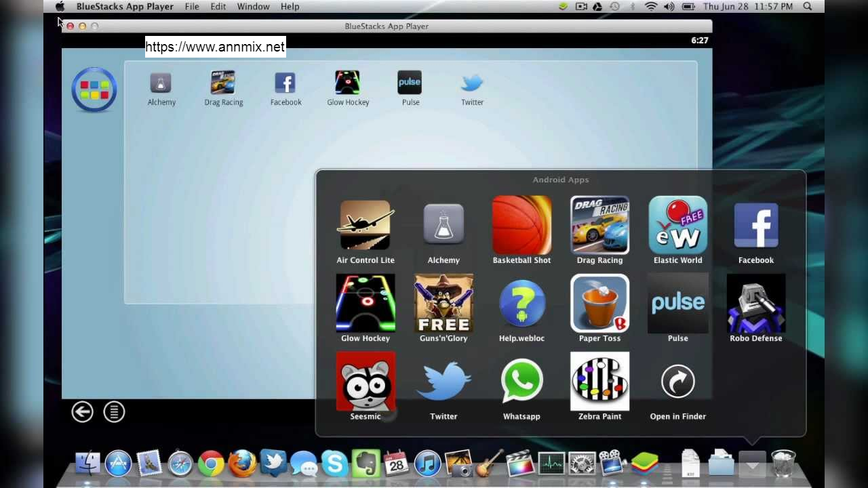
Task: Open Twitter from the Dock
Action: 273,464
